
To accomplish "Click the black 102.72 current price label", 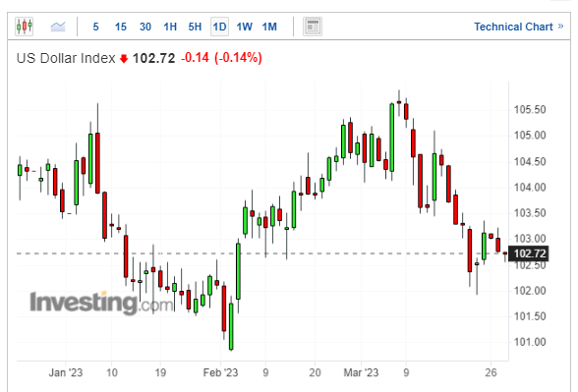I will click(x=529, y=253).
